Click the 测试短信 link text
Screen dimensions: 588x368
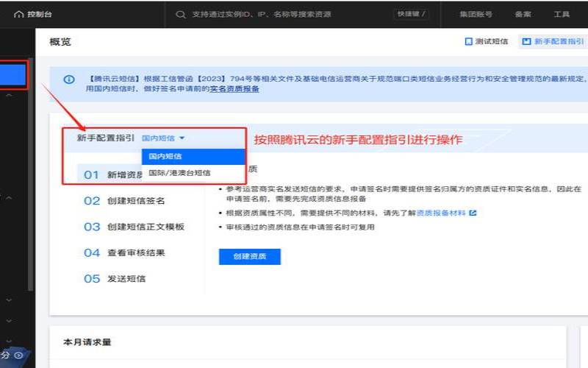pyautogui.click(x=491, y=41)
